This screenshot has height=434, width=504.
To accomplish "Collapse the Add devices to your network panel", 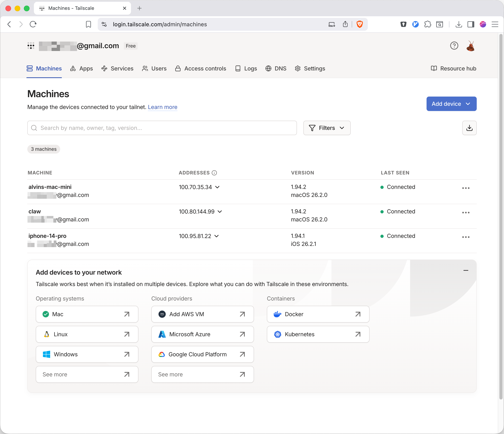I will pos(465,270).
